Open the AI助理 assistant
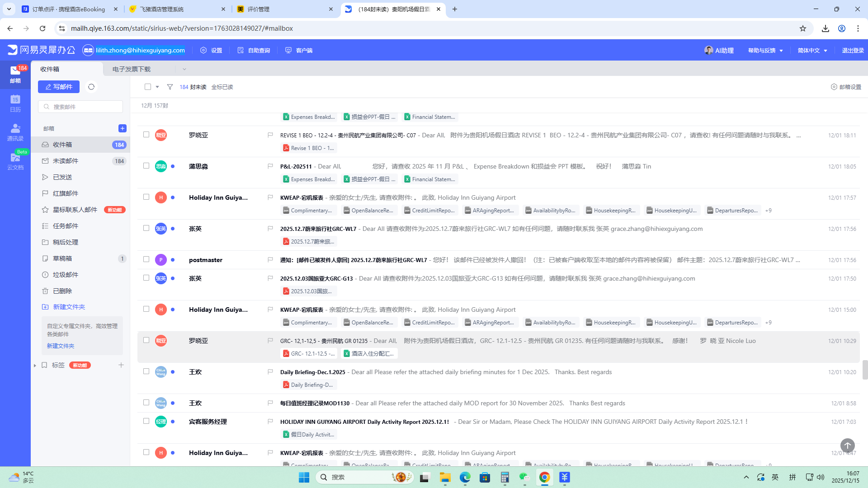 (x=719, y=50)
